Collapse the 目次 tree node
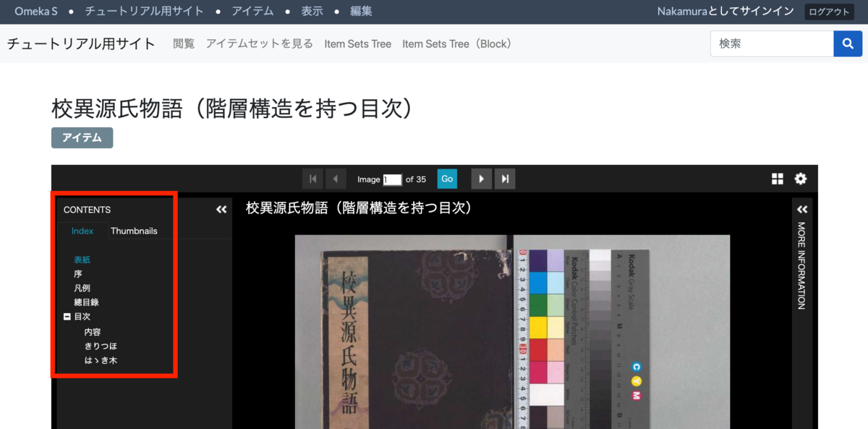The width and height of the screenshot is (868, 429). click(x=67, y=317)
